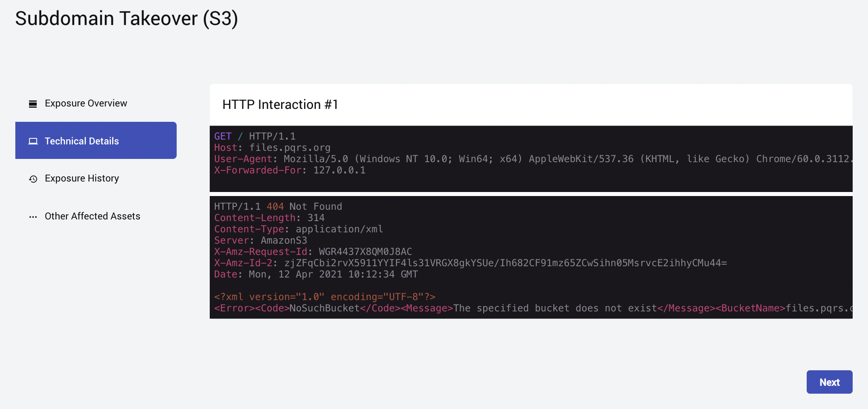Click the Date header in the response
The image size is (868, 409).
[316, 274]
